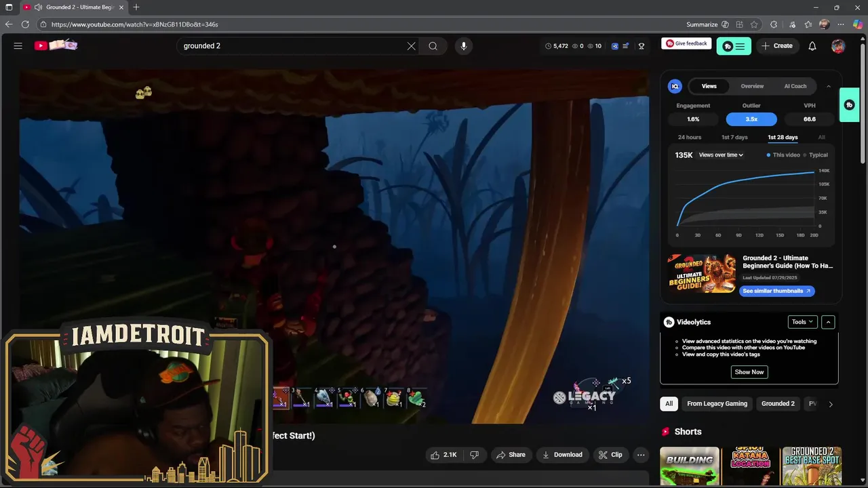The width and height of the screenshot is (868, 488).
Task: Dislike the video with thumbs down
Action: click(x=474, y=455)
